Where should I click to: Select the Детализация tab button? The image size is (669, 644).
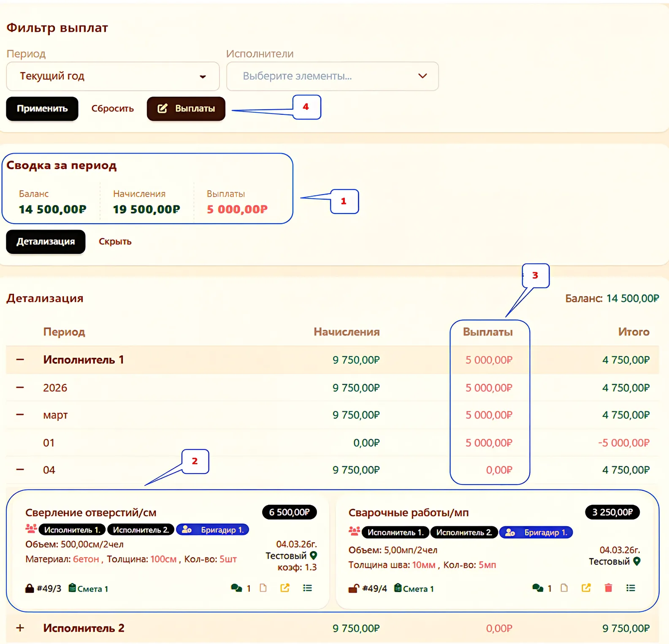tap(46, 242)
